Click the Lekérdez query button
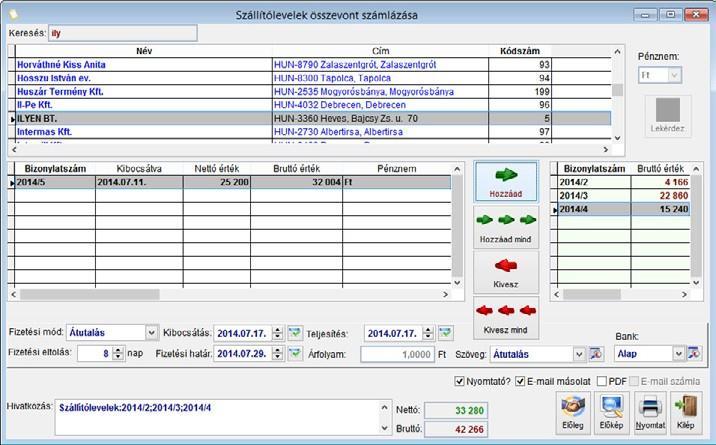The width and height of the screenshot is (716, 445). pyautogui.click(x=668, y=116)
